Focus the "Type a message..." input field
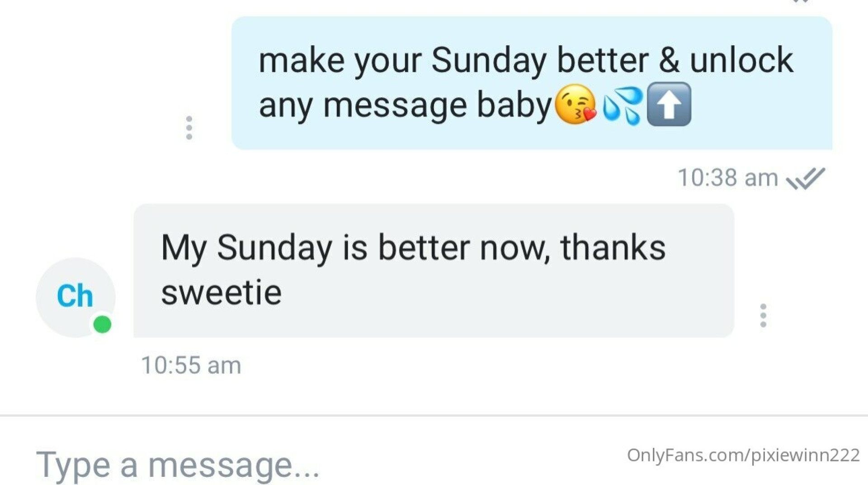868x485 pixels. click(x=316, y=465)
